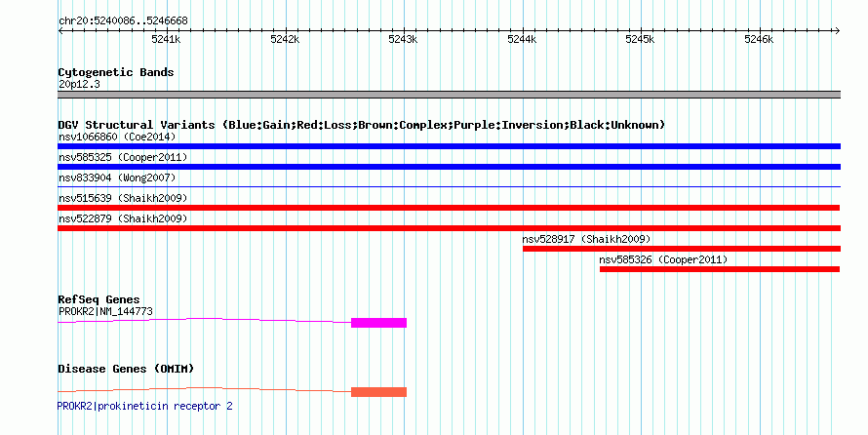Click the nsv522879 (Shaikh2009) red bar

click(449, 228)
